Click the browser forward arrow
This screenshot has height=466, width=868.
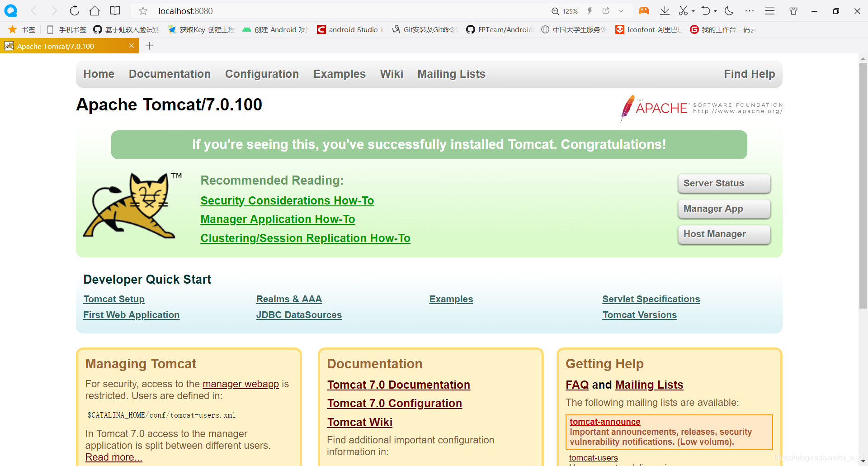click(54, 11)
